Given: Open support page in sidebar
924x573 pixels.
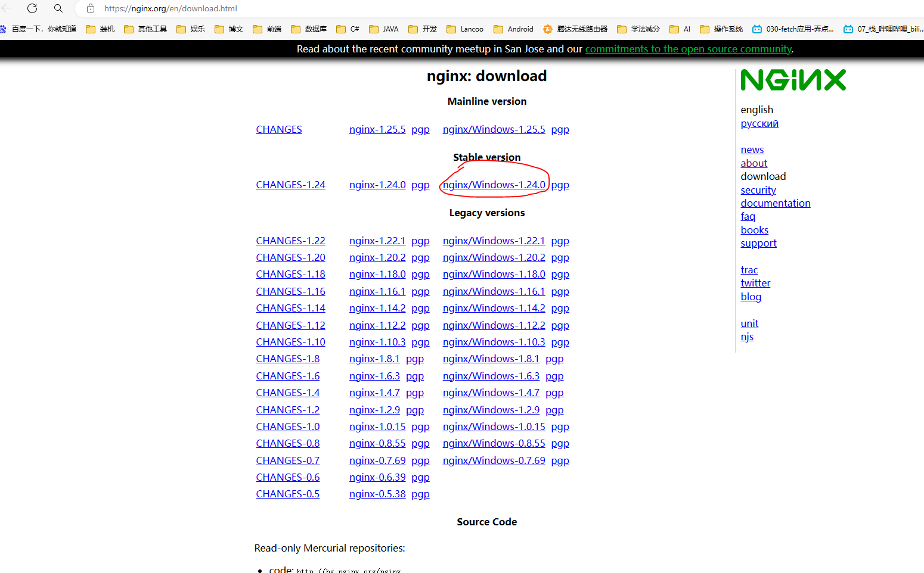Looking at the screenshot, I should (x=758, y=243).
